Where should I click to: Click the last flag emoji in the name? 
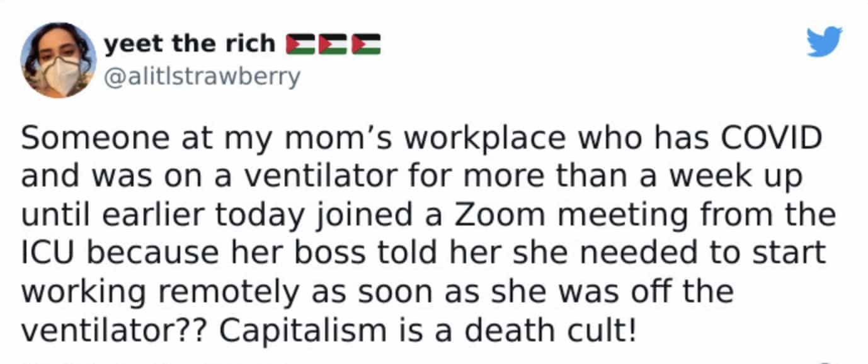pyautogui.click(x=366, y=44)
